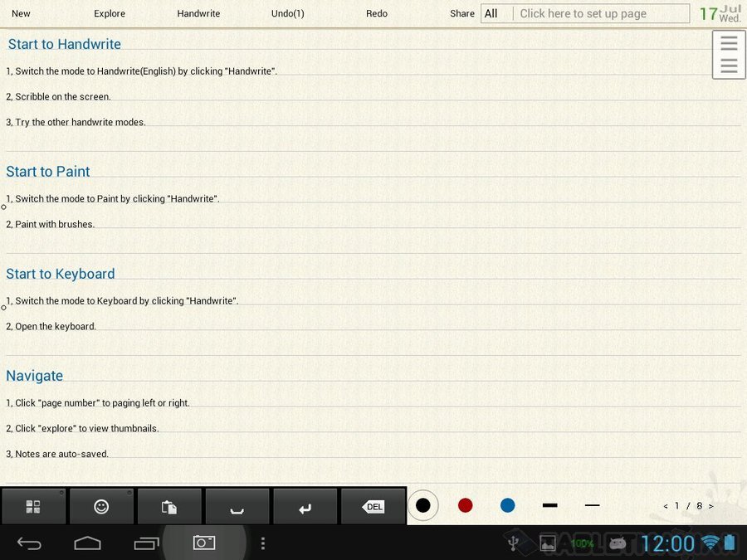Tap the Android home button
This screenshot has width=747, height=560.
(88, 543)
